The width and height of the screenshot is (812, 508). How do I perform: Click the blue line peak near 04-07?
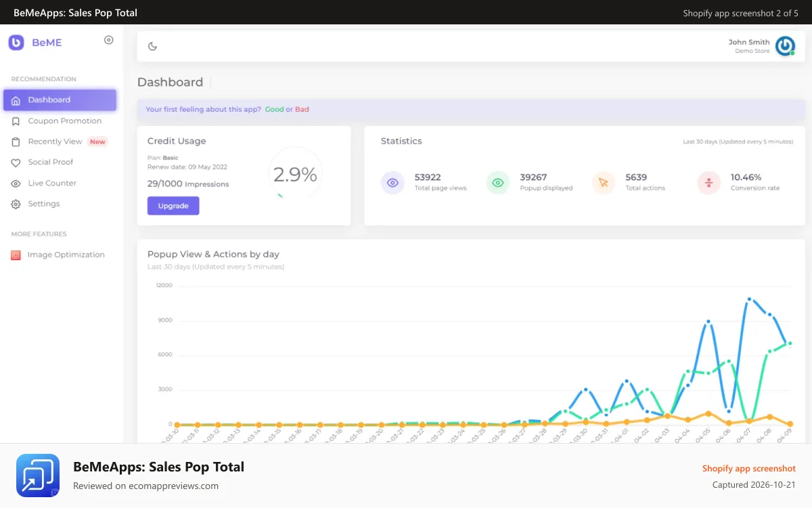point(749,299)
